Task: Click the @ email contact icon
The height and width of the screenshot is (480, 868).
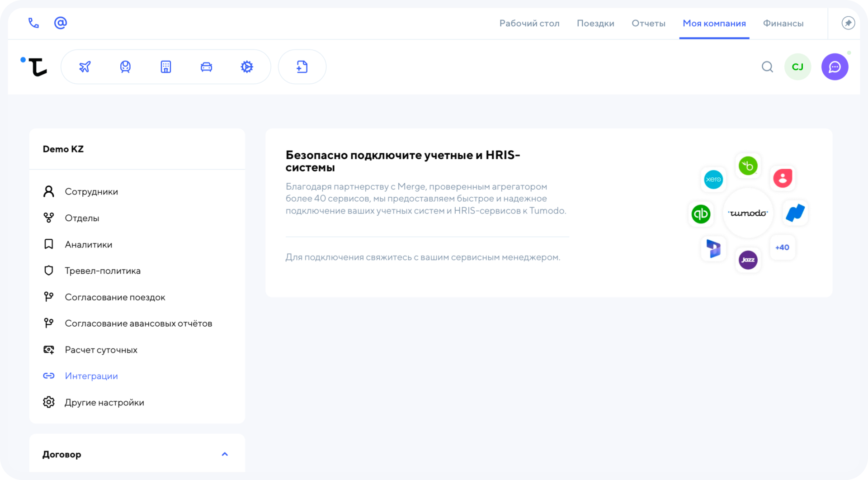Action: click(x=61, y=23)
